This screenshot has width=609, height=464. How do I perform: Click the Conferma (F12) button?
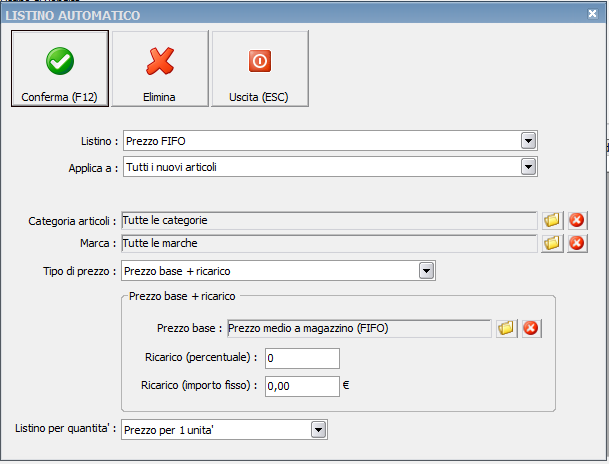pyautogui.click(x=60, y=68)
